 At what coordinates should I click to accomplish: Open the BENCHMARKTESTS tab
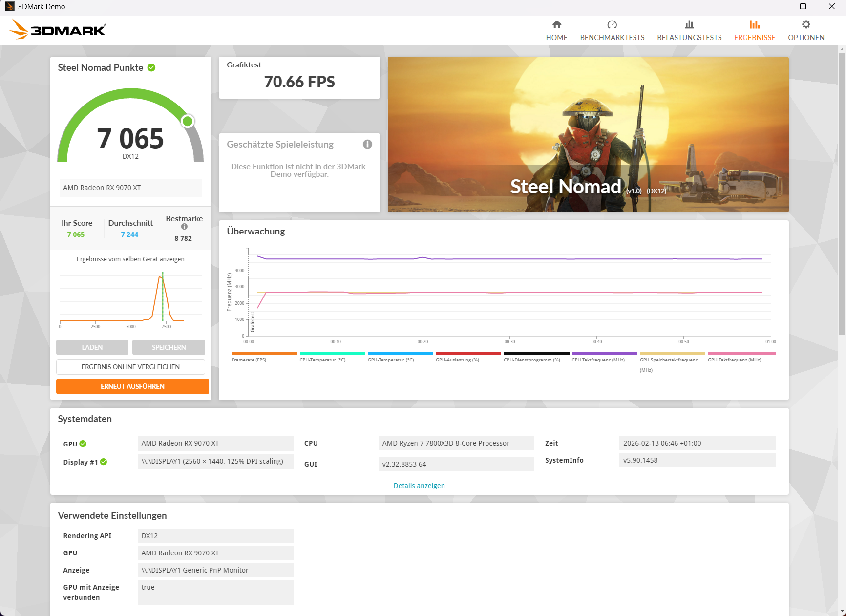click(x=612, y=30)
